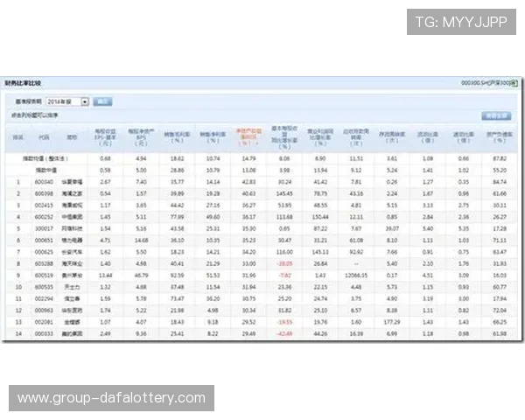Click the 指数中值 index median row label

coord(46,171)
